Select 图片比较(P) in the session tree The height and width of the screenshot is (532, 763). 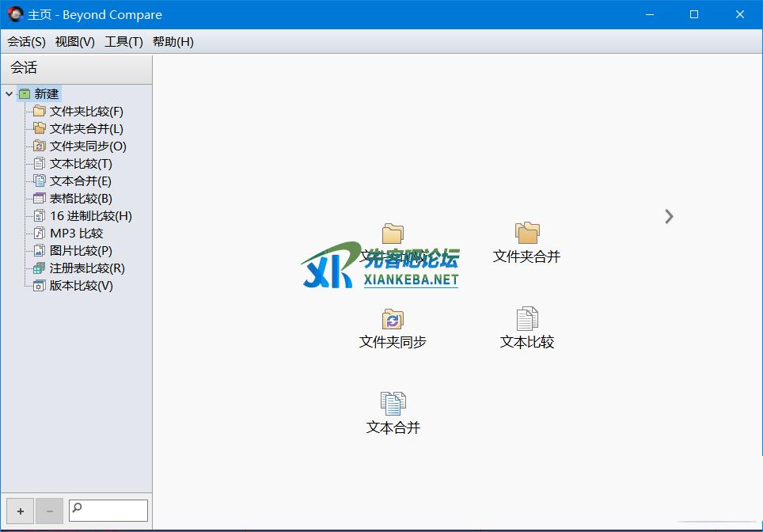pyautogui.click(x=80, y=251)
